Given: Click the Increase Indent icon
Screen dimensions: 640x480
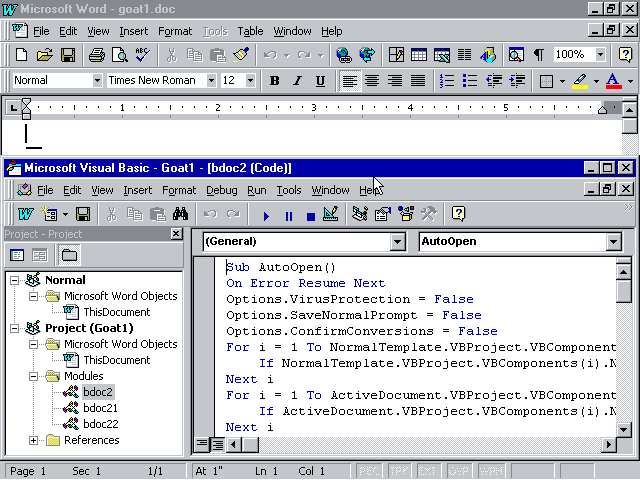Looking at the screenshot, I should click(x=517, y=81).
